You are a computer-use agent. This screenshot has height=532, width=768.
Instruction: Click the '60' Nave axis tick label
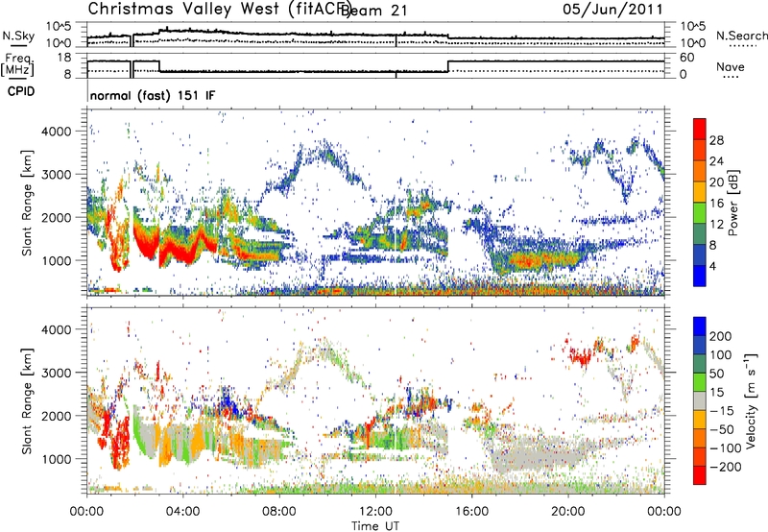pyautogui.click(x=686, y=58)
